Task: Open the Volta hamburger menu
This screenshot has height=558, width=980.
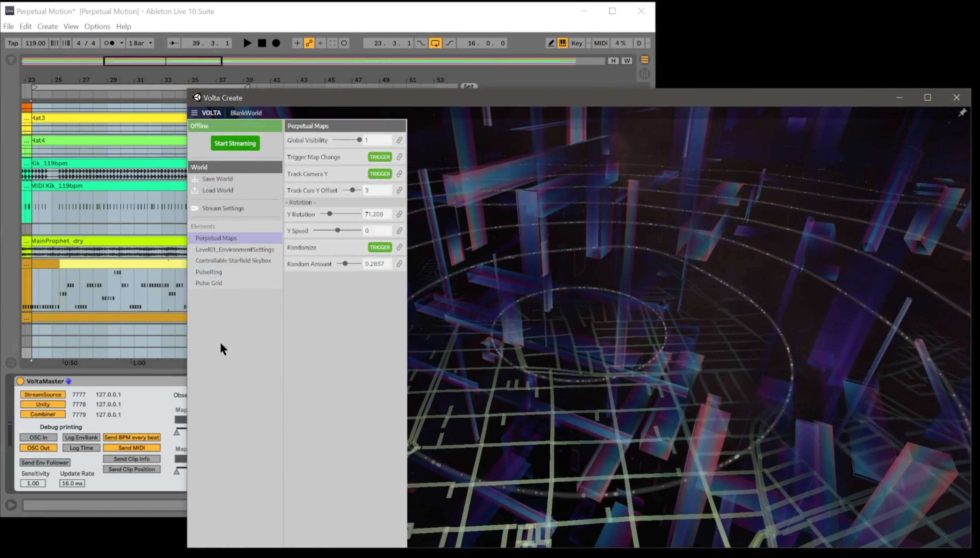Action: (x=194, y=113)
